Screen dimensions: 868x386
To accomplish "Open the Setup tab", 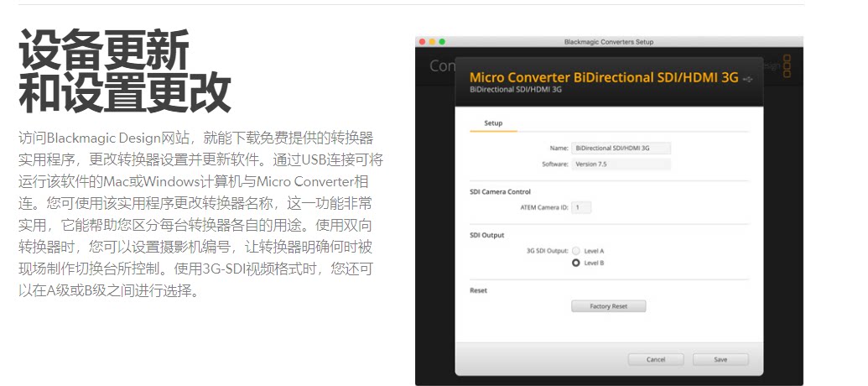I will [493, 123].
